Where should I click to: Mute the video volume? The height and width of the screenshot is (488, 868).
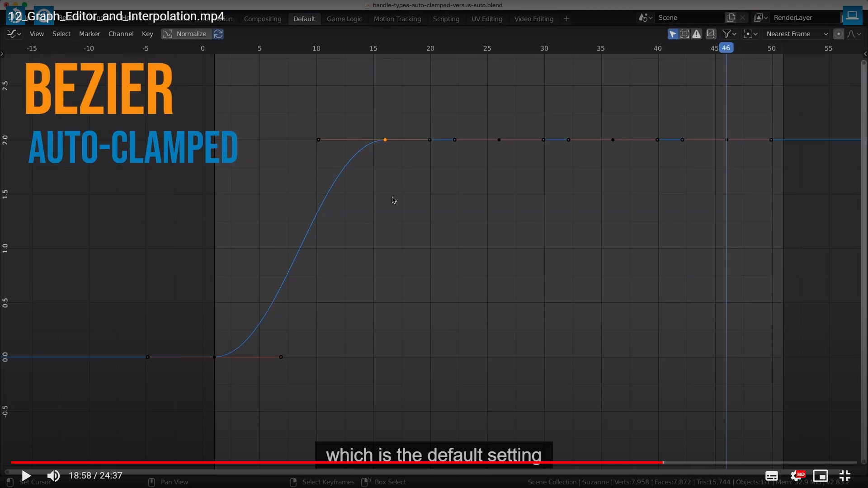[x=53, y=476]
